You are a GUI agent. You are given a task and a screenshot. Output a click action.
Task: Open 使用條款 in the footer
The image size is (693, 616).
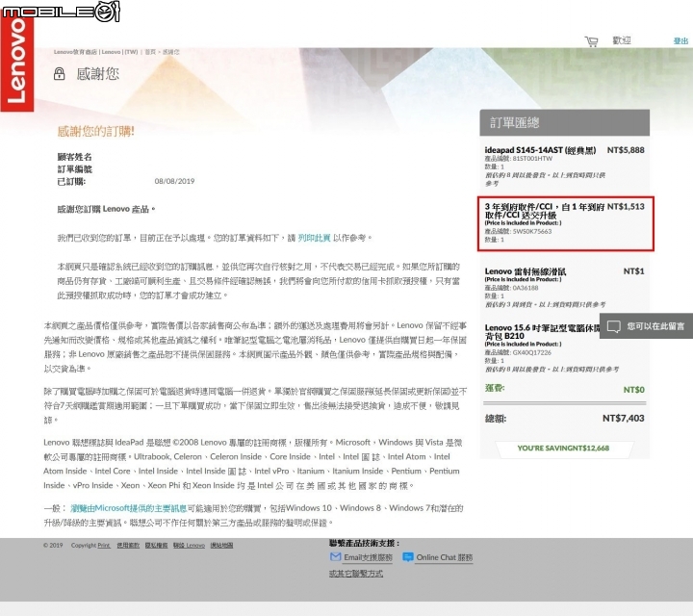point(128,546)
